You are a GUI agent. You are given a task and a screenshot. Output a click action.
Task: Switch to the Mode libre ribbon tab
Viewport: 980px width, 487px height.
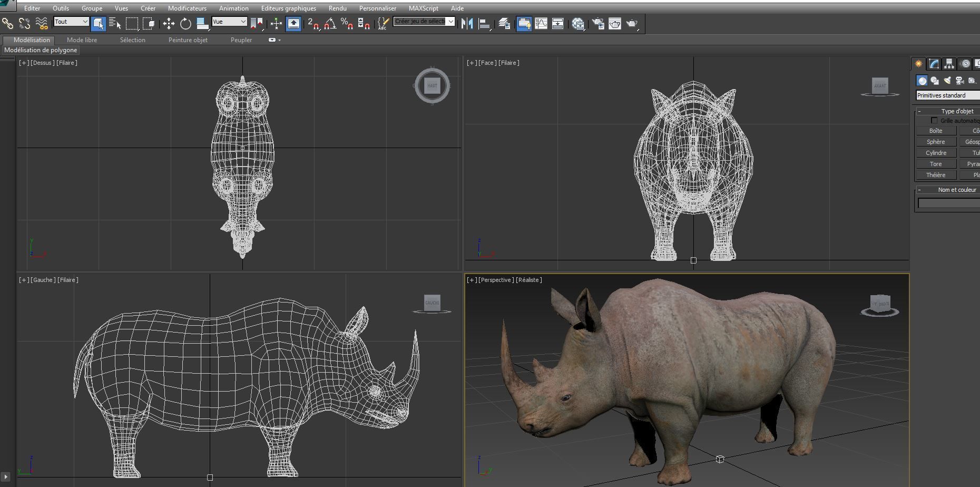pos(82,40)
